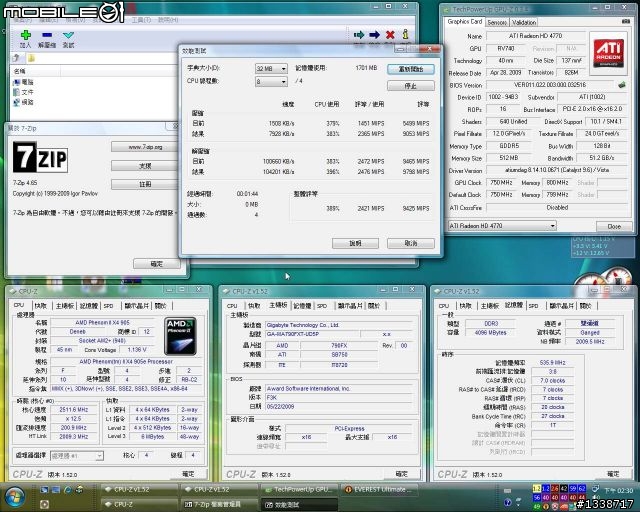Screen dimensions: 640x512
Task: Click the ATI Radeon logo in GPU-Z
Action: point(608,53)
